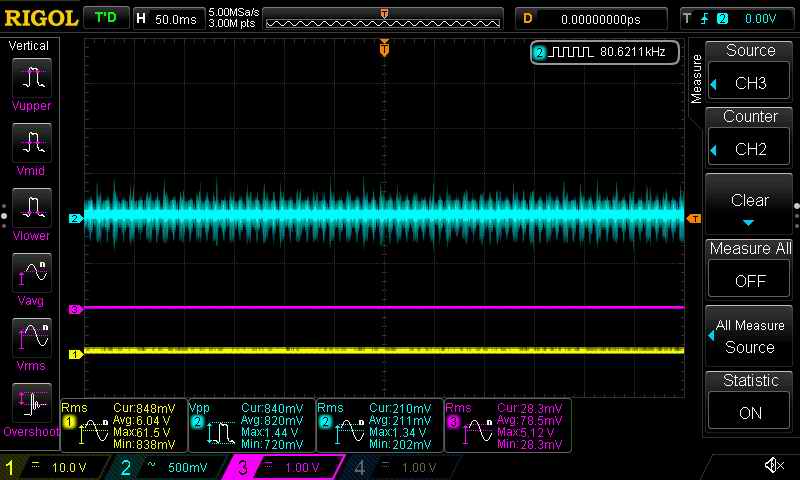Click the vertical Measure tab
Image resolution: width=800 pixels, height=480 pixels.
point(696,79)
